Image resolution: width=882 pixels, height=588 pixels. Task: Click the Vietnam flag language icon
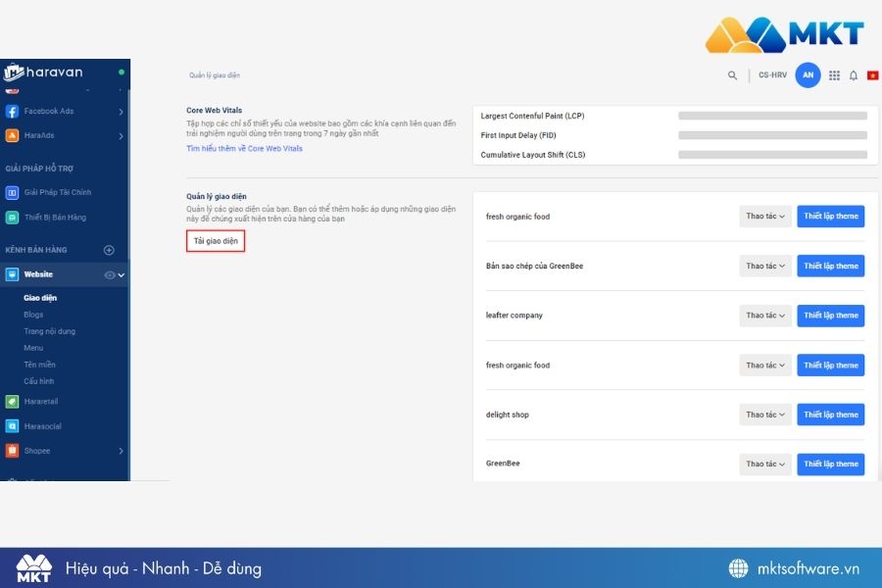pos(872,75)
